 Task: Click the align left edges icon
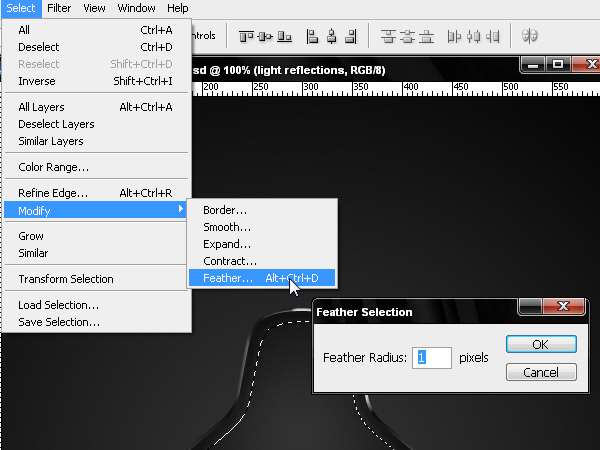[312, 37]
